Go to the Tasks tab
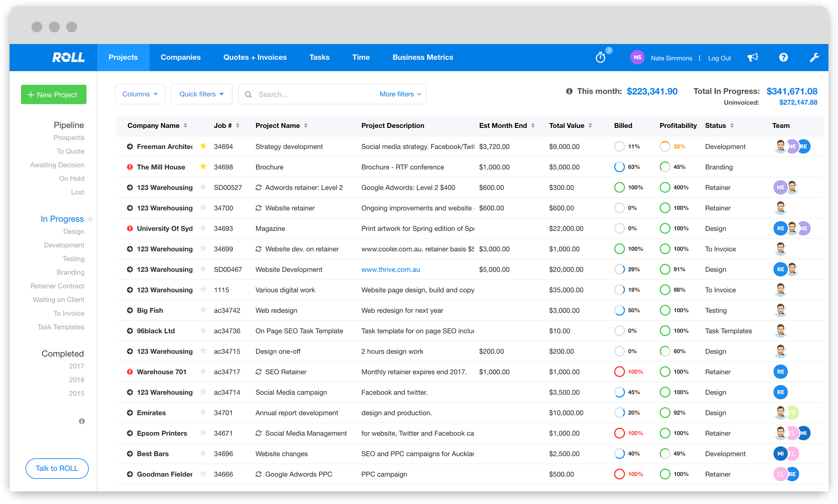The image size is (838, 504). click(x=319, y=57)
